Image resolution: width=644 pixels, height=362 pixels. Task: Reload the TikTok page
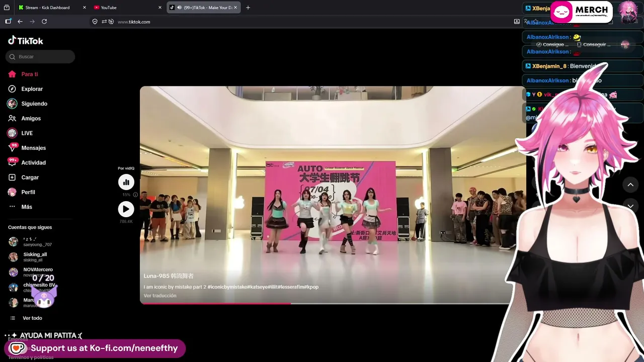tap(44, 22)
